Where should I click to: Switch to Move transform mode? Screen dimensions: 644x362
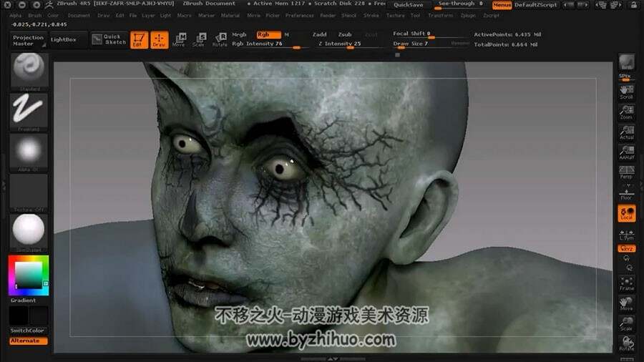pyautogui.click(x=179, y=40)
